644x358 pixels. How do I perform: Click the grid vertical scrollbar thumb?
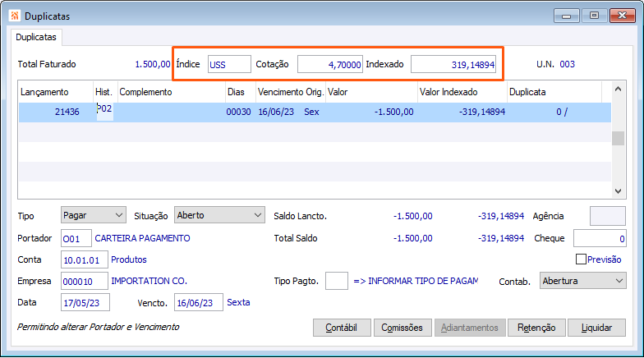[618, 138]
